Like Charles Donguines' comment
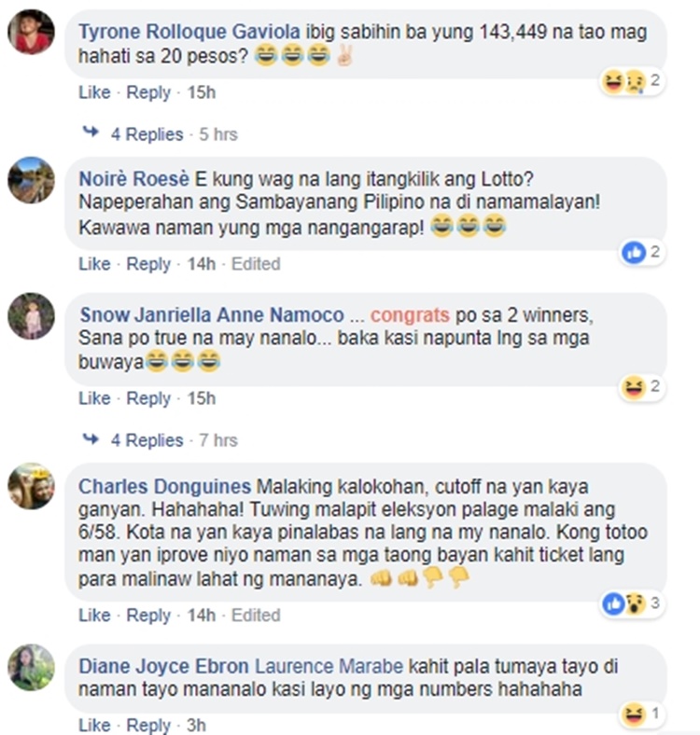This screenshot has height=735, width=700. [94, 615]
